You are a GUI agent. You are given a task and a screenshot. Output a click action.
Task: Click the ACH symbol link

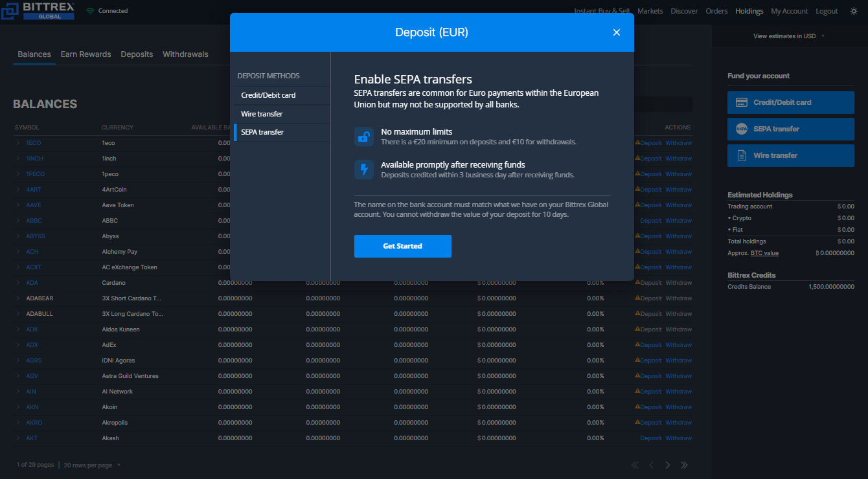32,252
